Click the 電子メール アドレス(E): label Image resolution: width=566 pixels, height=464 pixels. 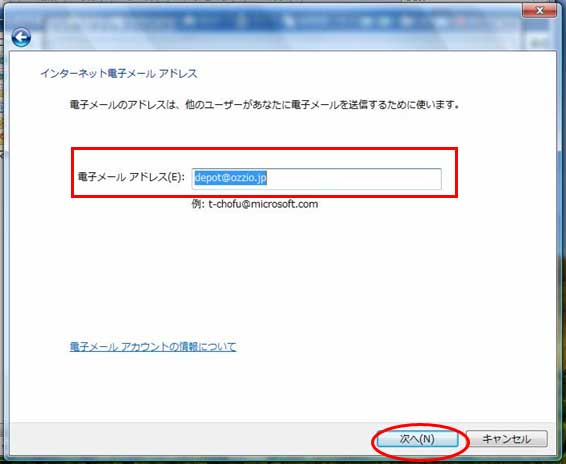tap(131, 177)
